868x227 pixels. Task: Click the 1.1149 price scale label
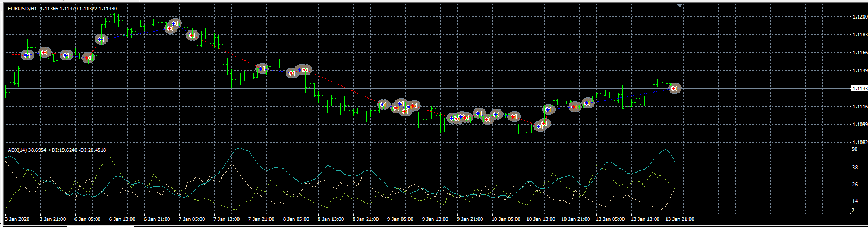860,71
